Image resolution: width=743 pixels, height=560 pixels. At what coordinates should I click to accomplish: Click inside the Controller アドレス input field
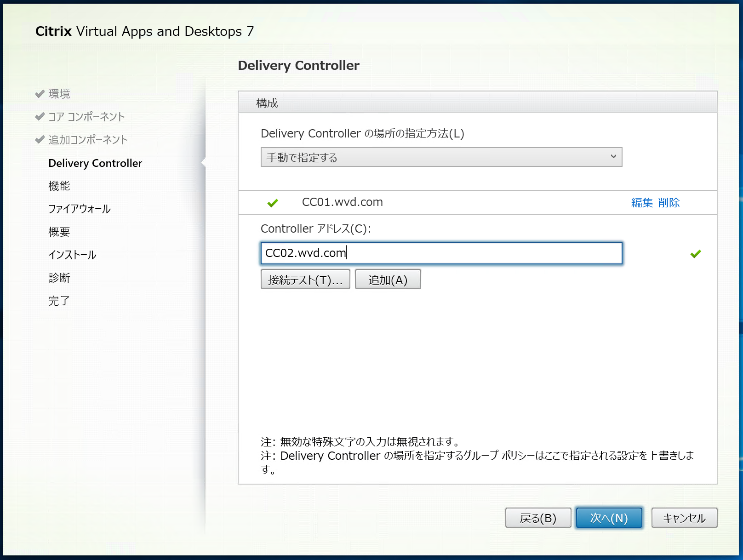[441, 253]
